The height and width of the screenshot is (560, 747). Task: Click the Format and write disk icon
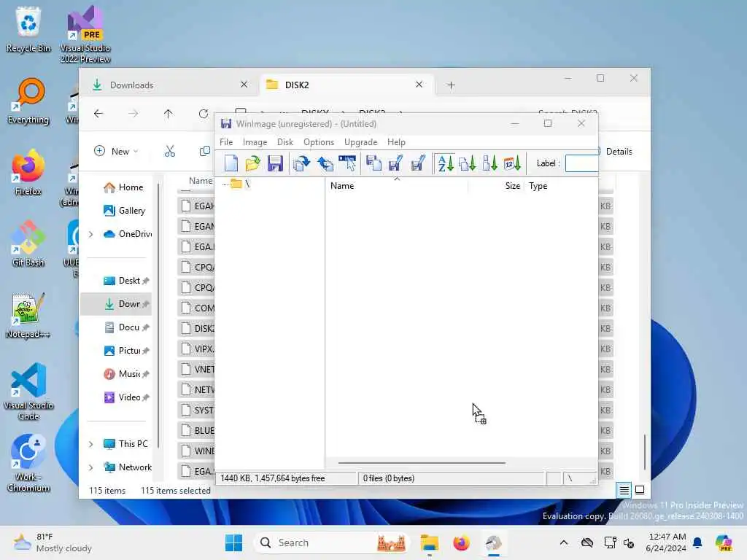click(x=418, y=163)
